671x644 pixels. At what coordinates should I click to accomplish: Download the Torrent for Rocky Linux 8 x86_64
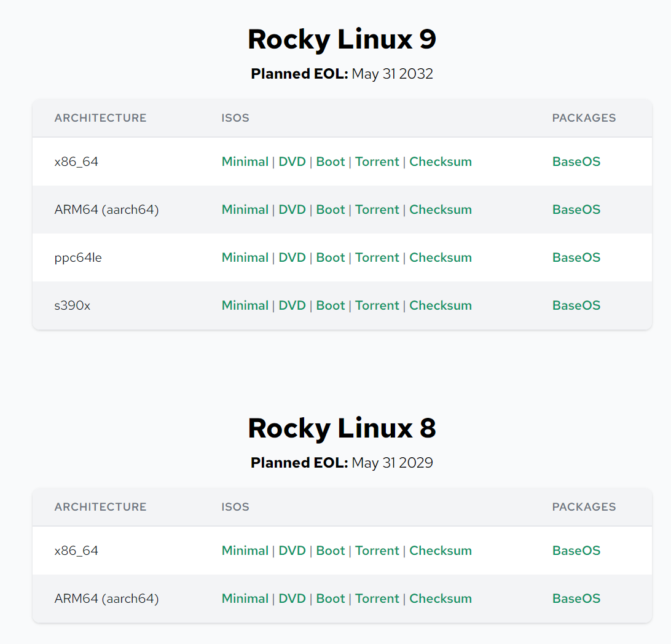tap(377, 550)
